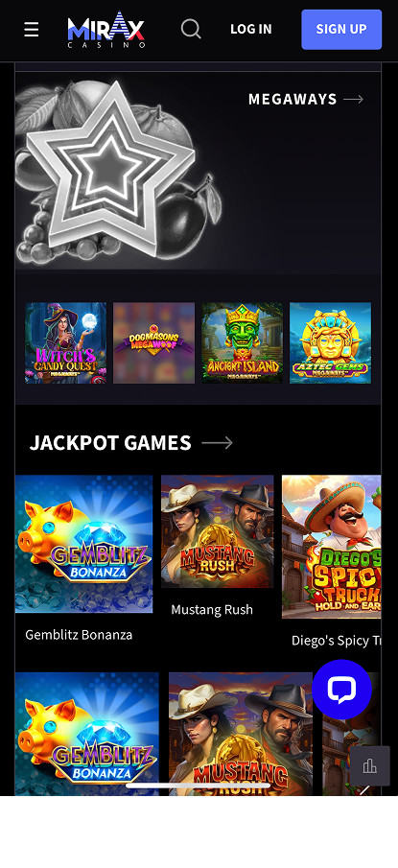Open the search magnifier icon

(191, 29)
